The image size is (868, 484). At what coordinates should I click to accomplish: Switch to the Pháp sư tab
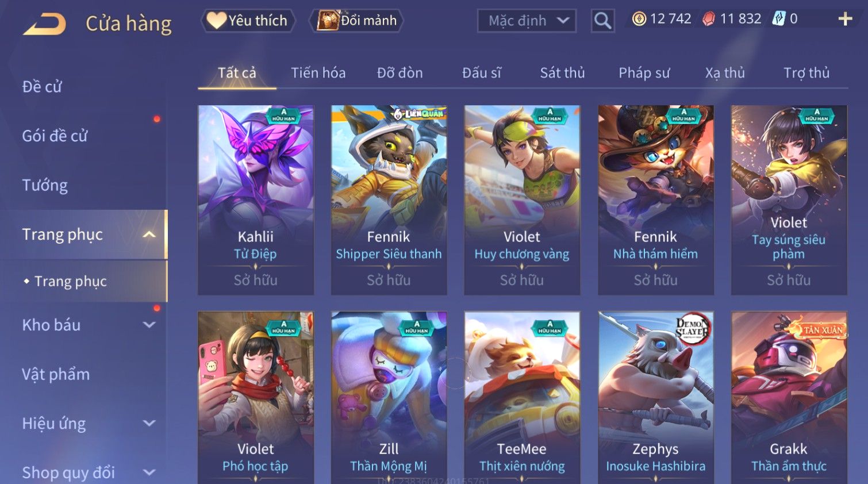(x=644, y=73)
